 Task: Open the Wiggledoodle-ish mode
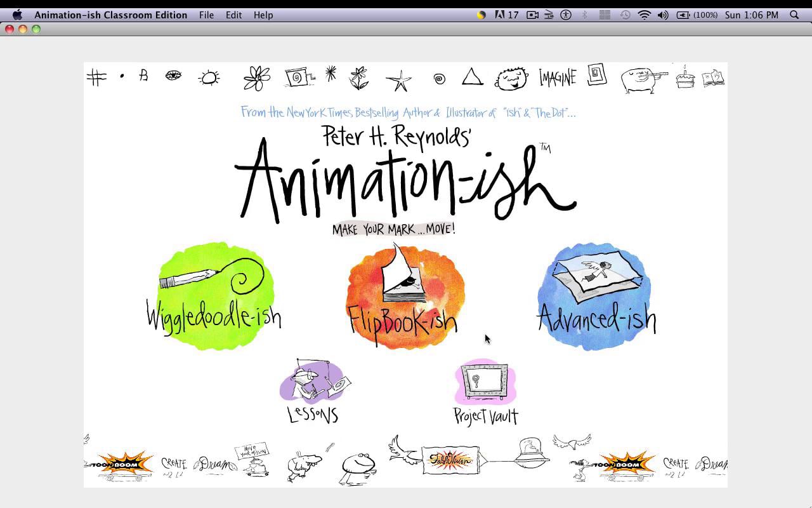point(214,296)
